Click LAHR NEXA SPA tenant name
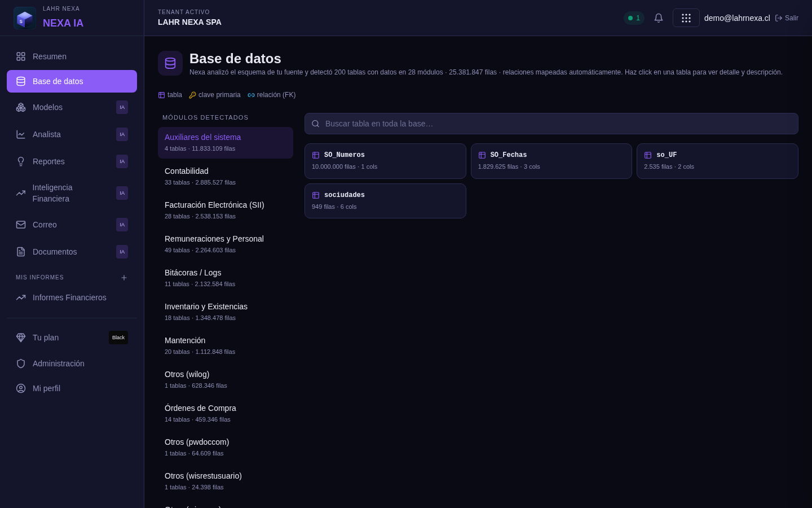This screenshot has width=812, height=508. [189, 22]
